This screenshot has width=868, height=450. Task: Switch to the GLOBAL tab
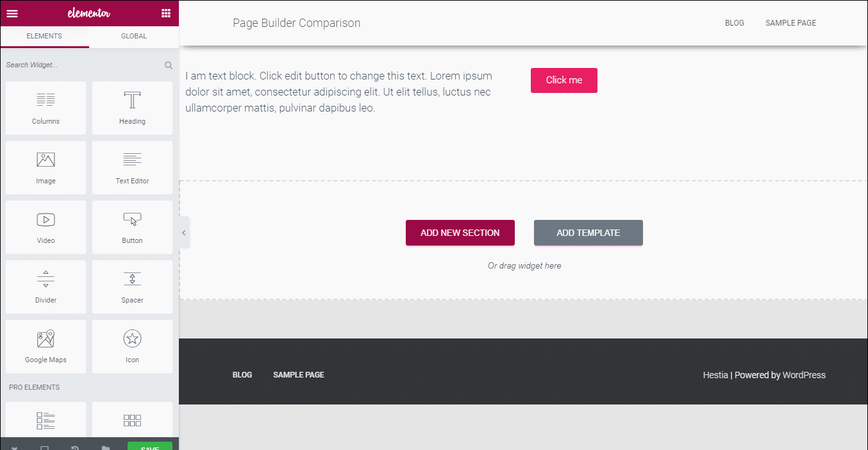(133, 37)
